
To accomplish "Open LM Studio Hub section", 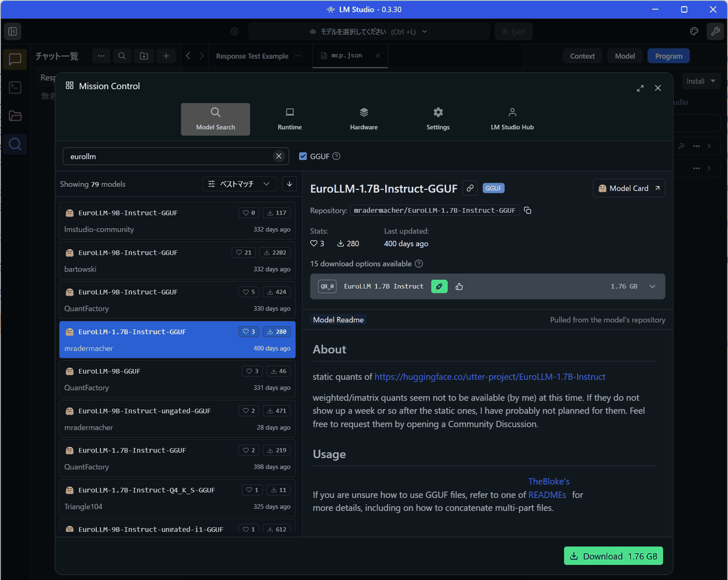I will click(512, 119).
